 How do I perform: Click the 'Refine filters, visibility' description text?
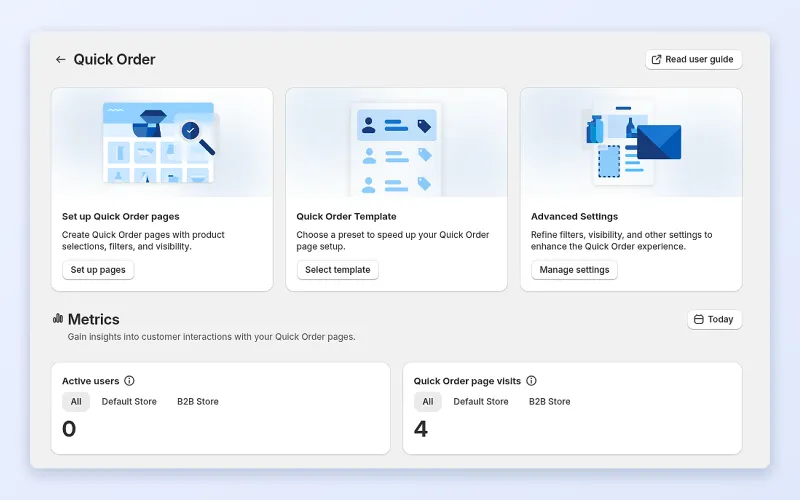621,240
